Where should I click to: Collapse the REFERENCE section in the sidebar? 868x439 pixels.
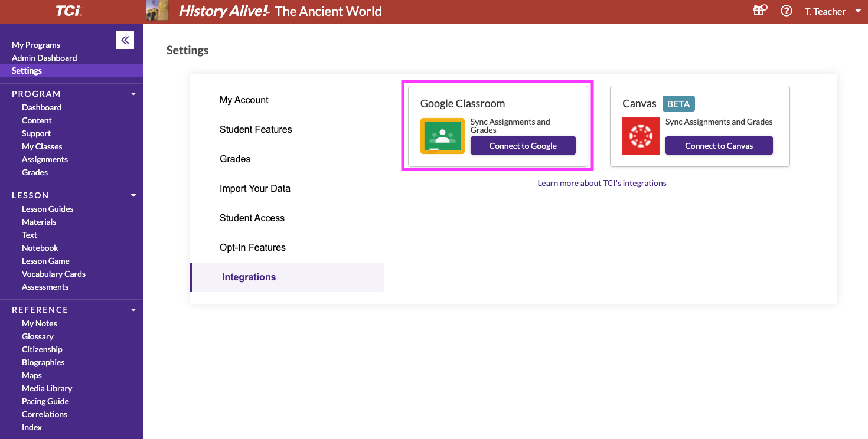point(133,309)
